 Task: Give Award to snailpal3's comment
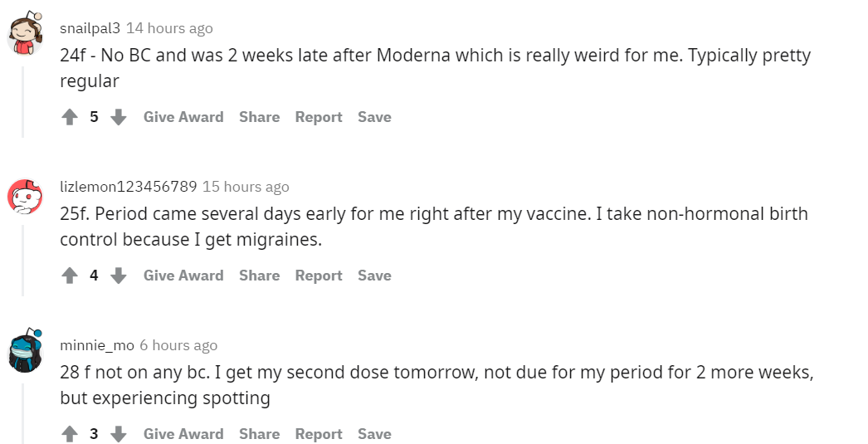[183, 117]
